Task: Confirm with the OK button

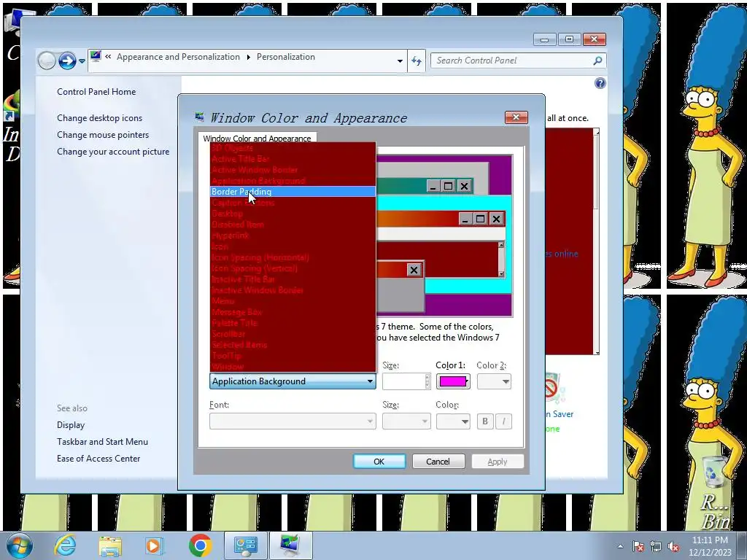Action: coord(379,462)
